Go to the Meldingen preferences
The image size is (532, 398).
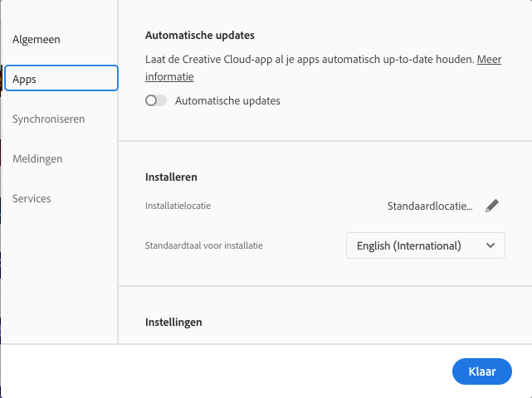37,158
